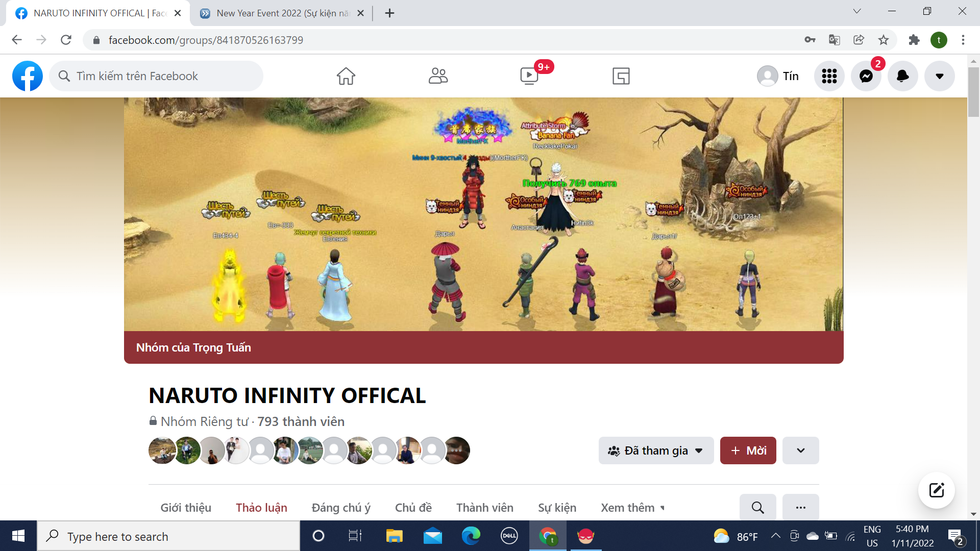Open the tab search dropdown in Chrome's title bar
This screenshot has width=980, height=551.
(x=857, y=11)
